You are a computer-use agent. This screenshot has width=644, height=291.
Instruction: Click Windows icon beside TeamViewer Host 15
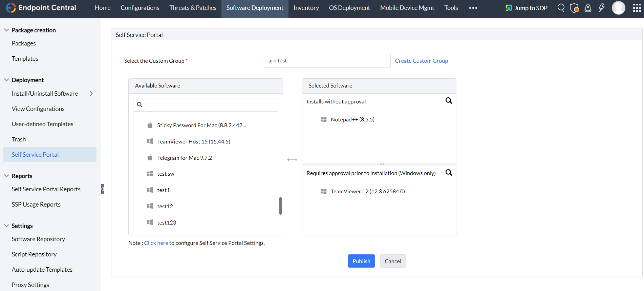click(x=150, y=141)
